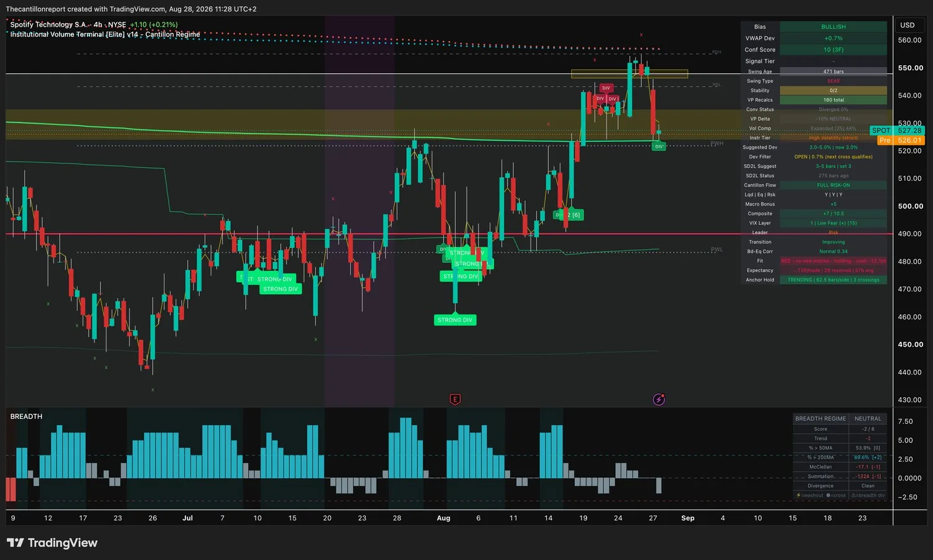Click the Swing Age 471 bars value
This screenshot has height=560, width=933.
(x=833, y=71)
